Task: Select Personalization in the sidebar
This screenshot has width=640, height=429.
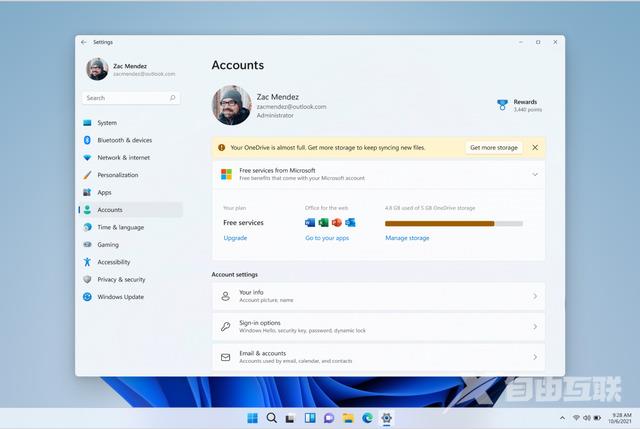Action: (x=131, y=175)
